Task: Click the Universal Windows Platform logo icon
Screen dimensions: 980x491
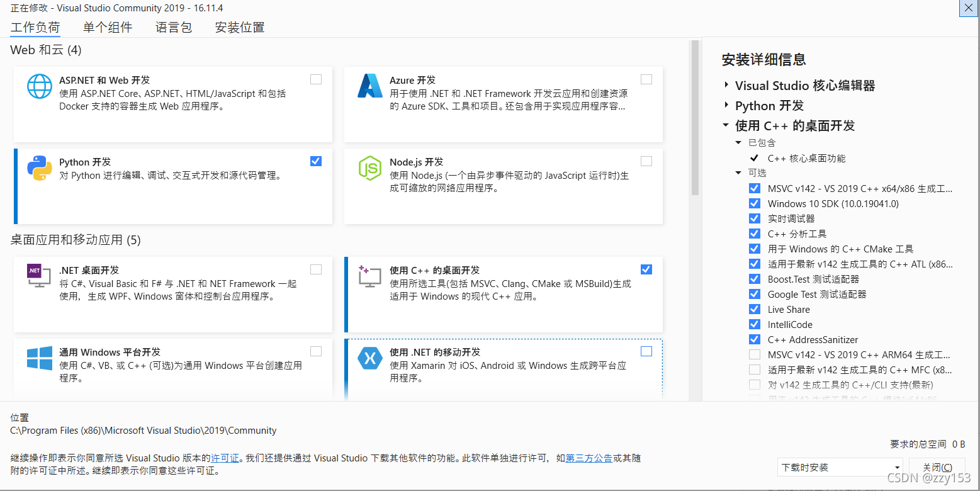Action: click(40, 358)
